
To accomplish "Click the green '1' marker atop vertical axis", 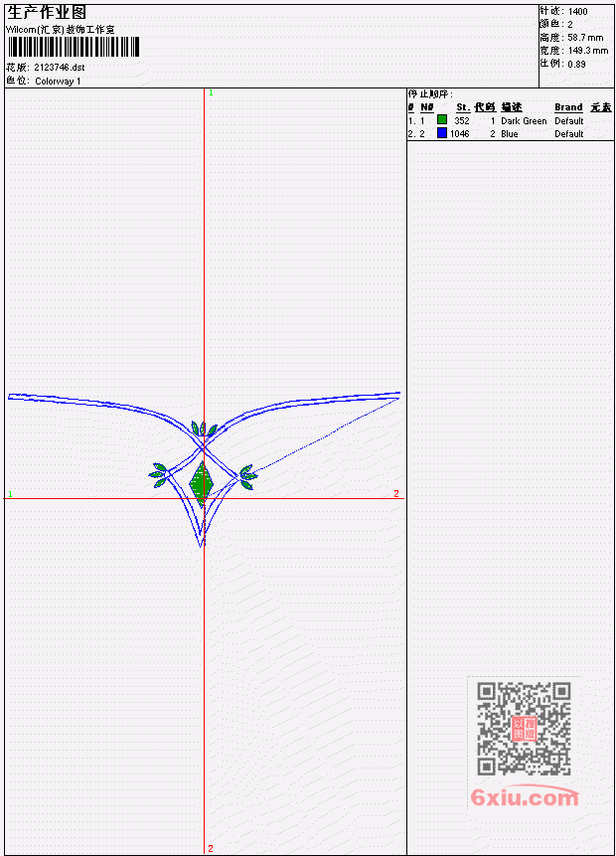I will 212,92.
